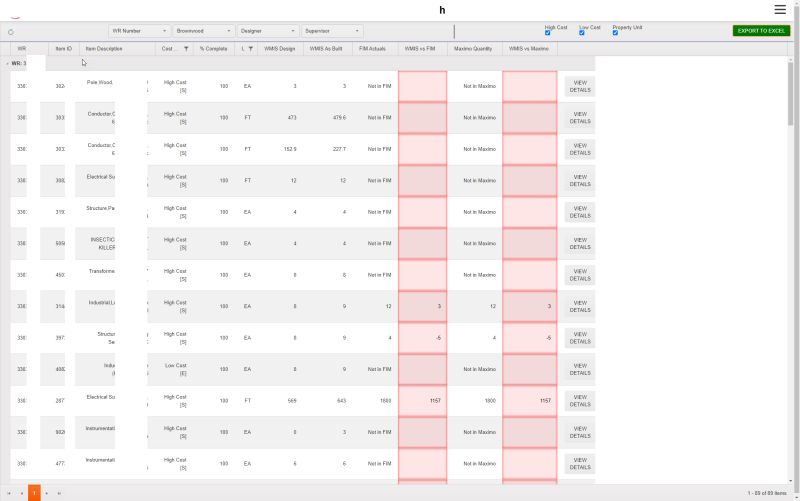The image size is (800, 501).
Task: Click the 479.6 WMIS As Built cell
Action: [328, 118]
